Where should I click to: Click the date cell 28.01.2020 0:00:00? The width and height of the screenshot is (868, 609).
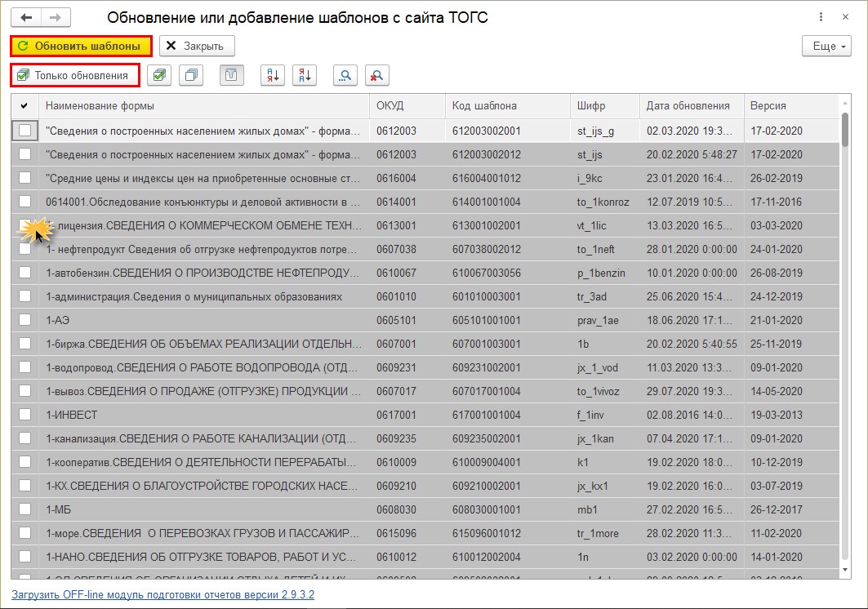[692, 249]
